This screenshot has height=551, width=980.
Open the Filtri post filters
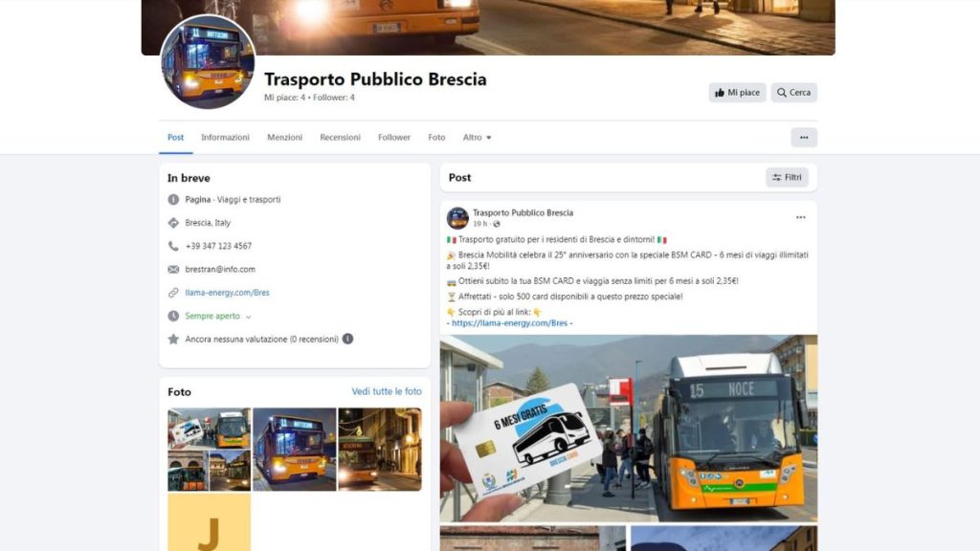[x=787, y=177]
